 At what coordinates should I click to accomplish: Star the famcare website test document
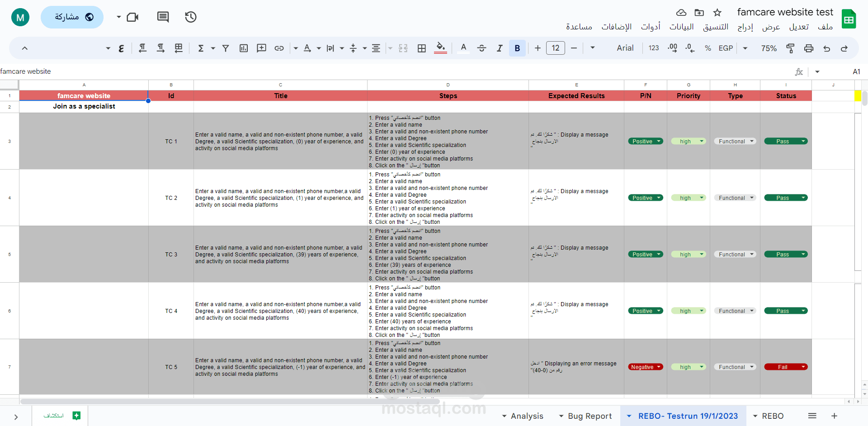point(717,13)
